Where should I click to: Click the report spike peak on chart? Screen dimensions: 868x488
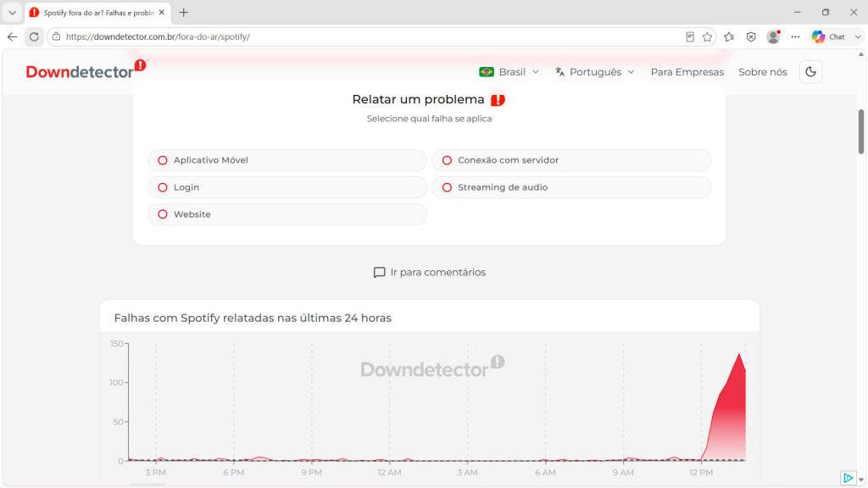(x=739, y=355)
